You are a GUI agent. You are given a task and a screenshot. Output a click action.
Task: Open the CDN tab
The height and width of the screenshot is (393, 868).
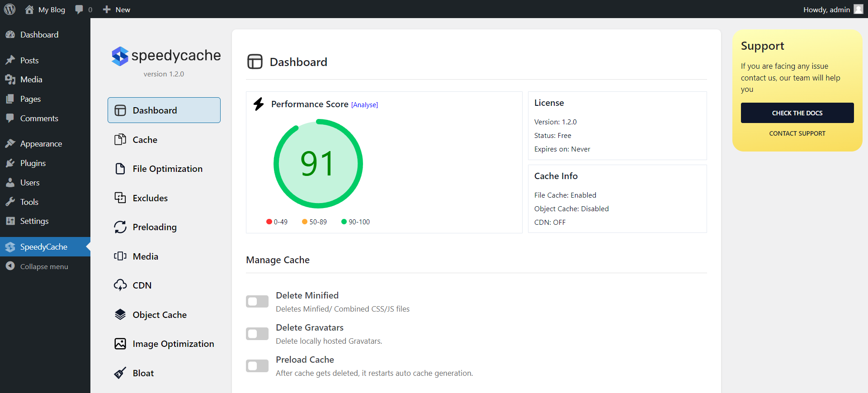point(164,285)
